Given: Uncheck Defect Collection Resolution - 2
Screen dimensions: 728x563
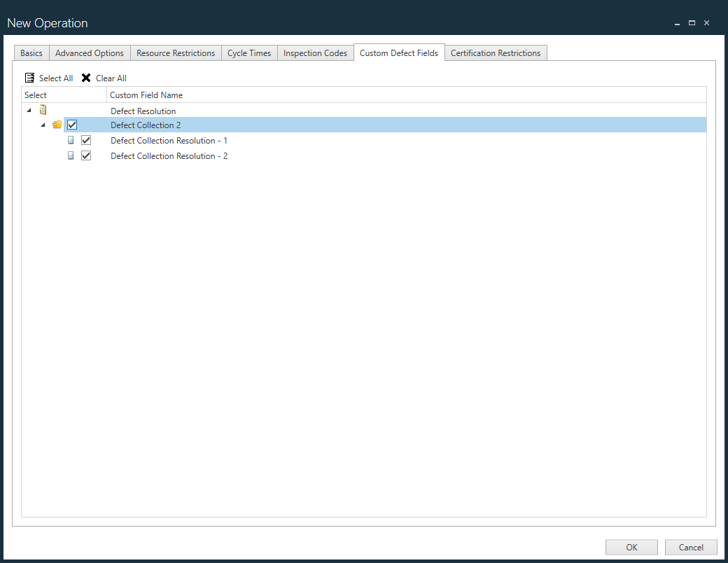Looking at the screenshot, I should 86,155.
